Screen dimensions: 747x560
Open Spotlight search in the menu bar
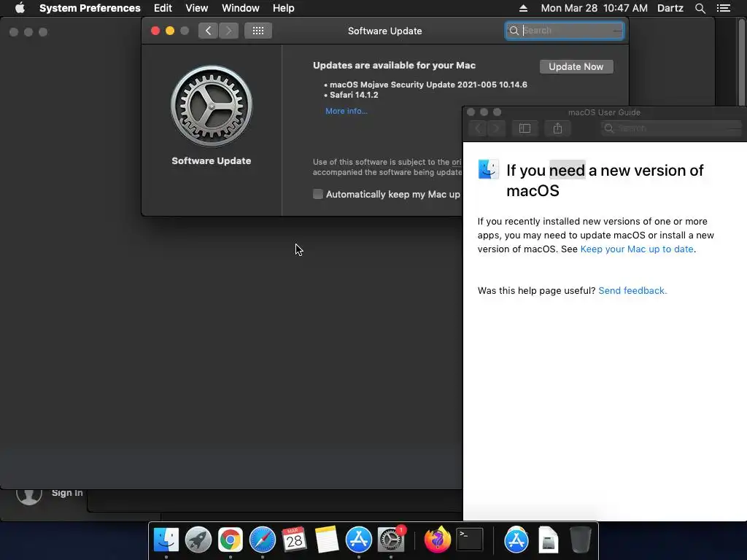(x=700, y=8)
